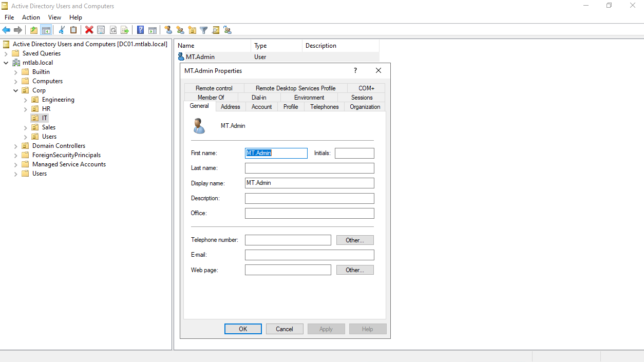The image size is (644, 362).
Task: Click the Back arrow in the toolbar
Action: (6, 30)
